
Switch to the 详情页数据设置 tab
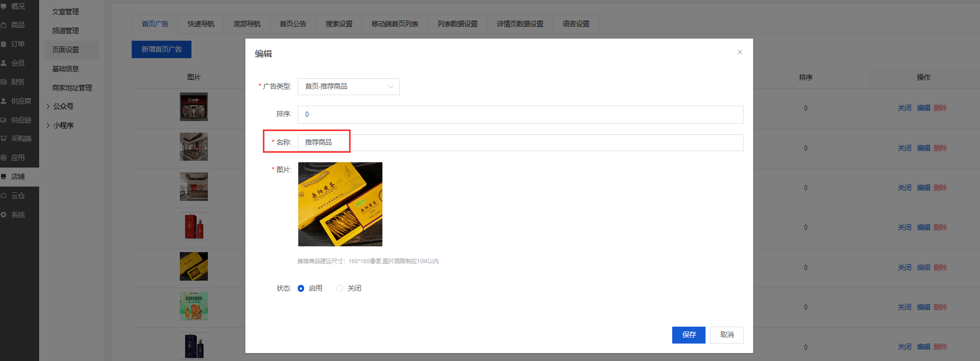(520, 24)
